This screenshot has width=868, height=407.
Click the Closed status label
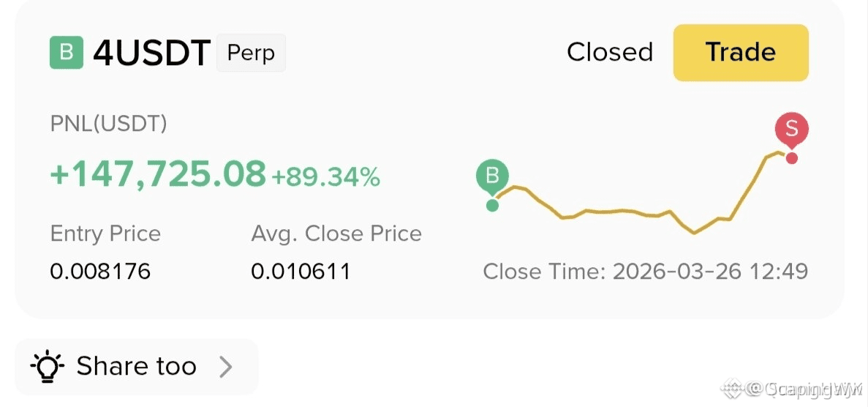point(610,52)
